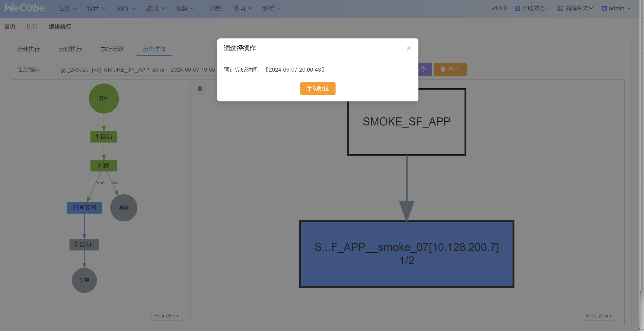Open the 协同 menu
Image resolution: width=644 pixels, height=331 pixels.
[242, 9]
